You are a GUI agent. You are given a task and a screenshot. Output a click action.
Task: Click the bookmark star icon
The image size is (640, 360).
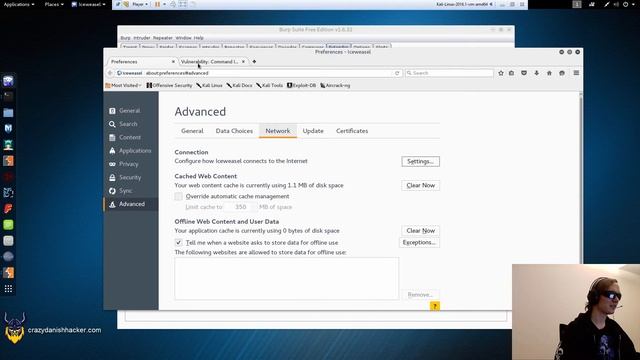point(501,73)
